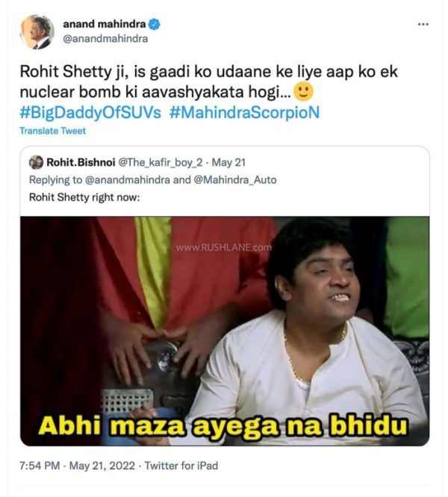Viewport: 448px width, 497px height.
Task: Click @anandmahindra mention in Replying to line
Action: (x=128, y=180)
